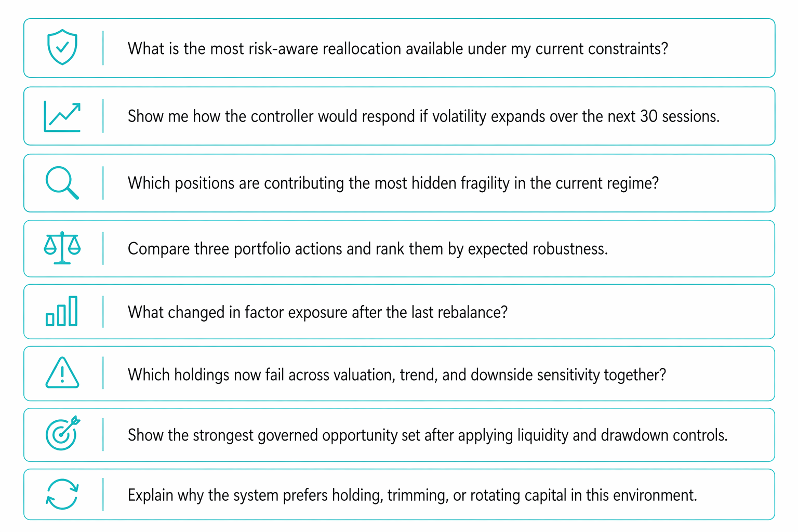
Task: Click the bar chart icon
Action: (62, 311)
